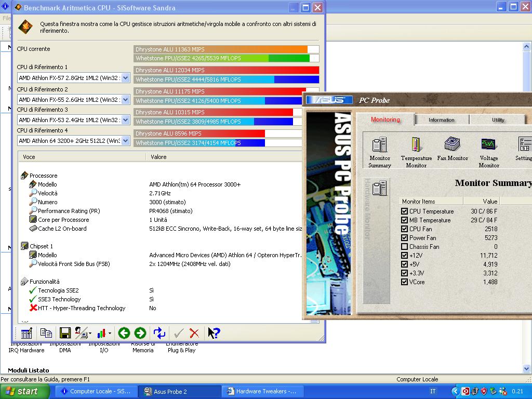Uncheck the +12V checkbox

404,255
